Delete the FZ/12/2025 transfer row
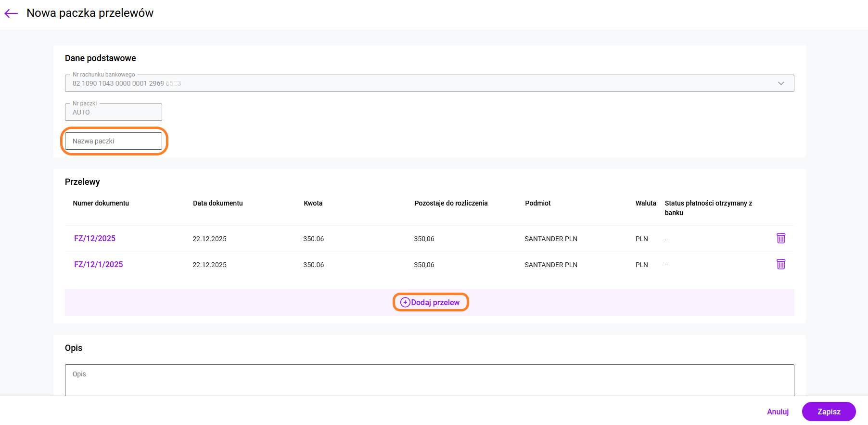Screen dimensions: 868x425 point(780,238)
